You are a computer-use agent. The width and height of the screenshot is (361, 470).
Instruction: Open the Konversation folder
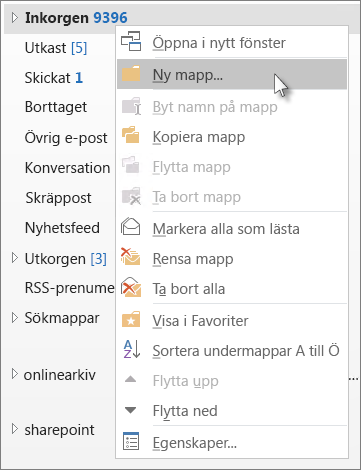pyautogui.click(x=67, y=168)
